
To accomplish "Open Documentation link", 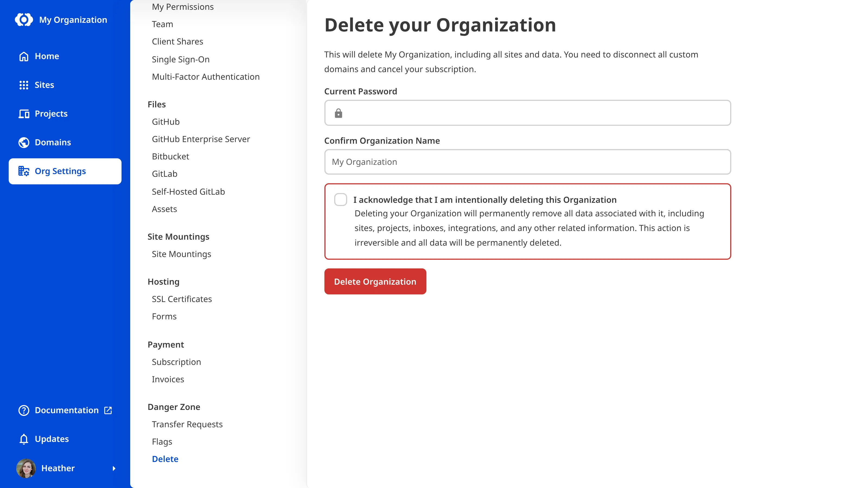I will point(65,410).
